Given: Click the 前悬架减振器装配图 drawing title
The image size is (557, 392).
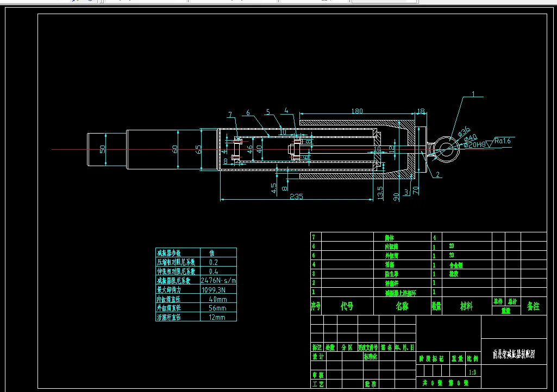Looking at the screenshot, I should (514, 354).
